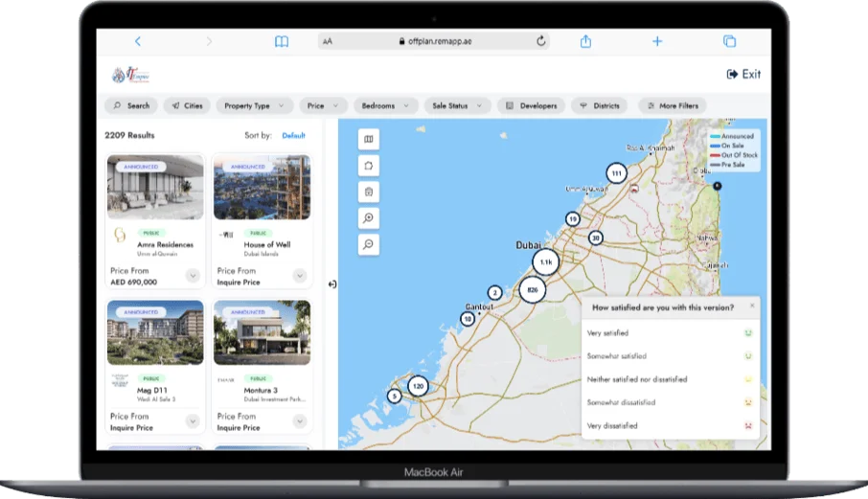The image size is (868, 499).
Task: Select Very satisfied in the survey
Action: (x=671, y=333)
